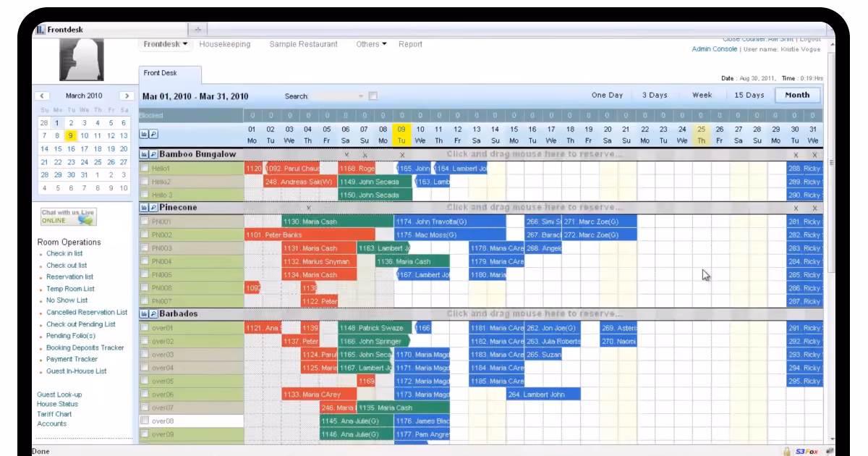Screen dimensions: 868x456
Task: Click the search icon in the date header row
Action: 153,134
